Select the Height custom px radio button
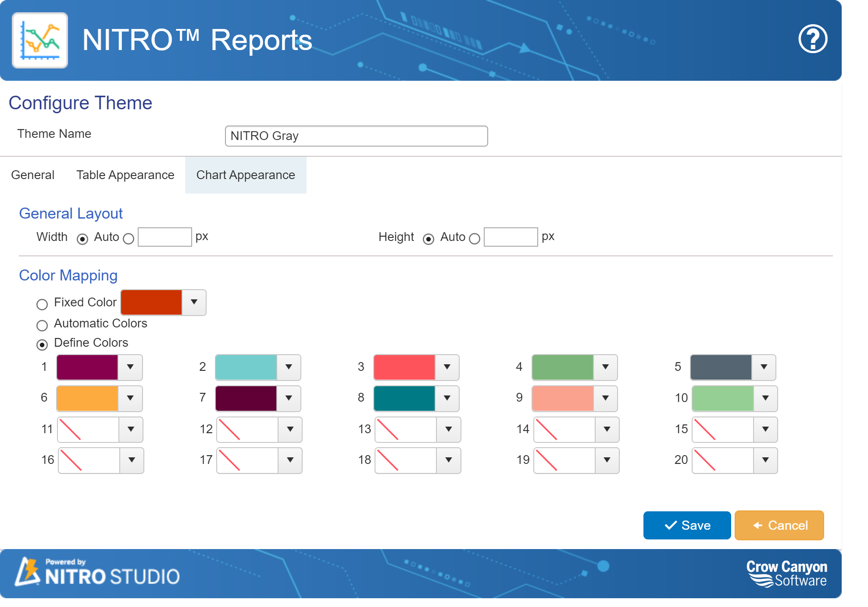The height and width of the screenshot is (607, 868). tap(475, 239)
